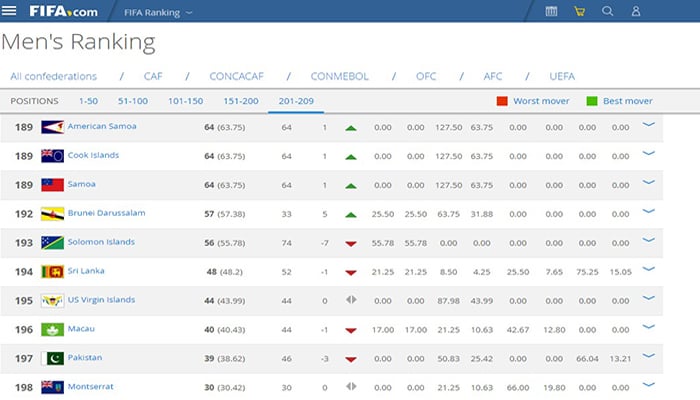Expand the Brunei Darussalam row details
Viewport: 700px width, 400px height.
click(648, 211)
